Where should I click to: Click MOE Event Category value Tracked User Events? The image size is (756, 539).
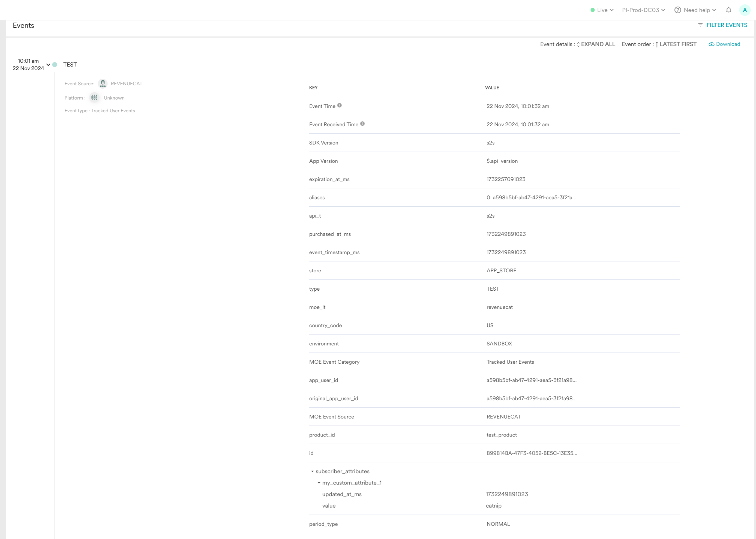click(510, 362)
